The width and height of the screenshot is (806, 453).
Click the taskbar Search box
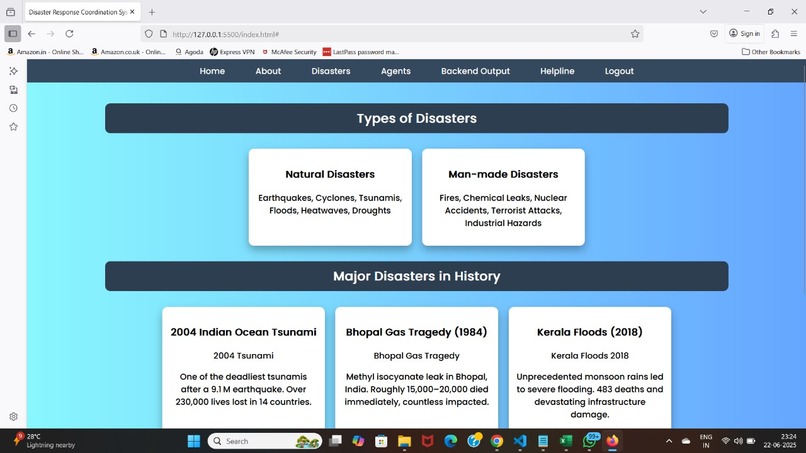point(265,441)
